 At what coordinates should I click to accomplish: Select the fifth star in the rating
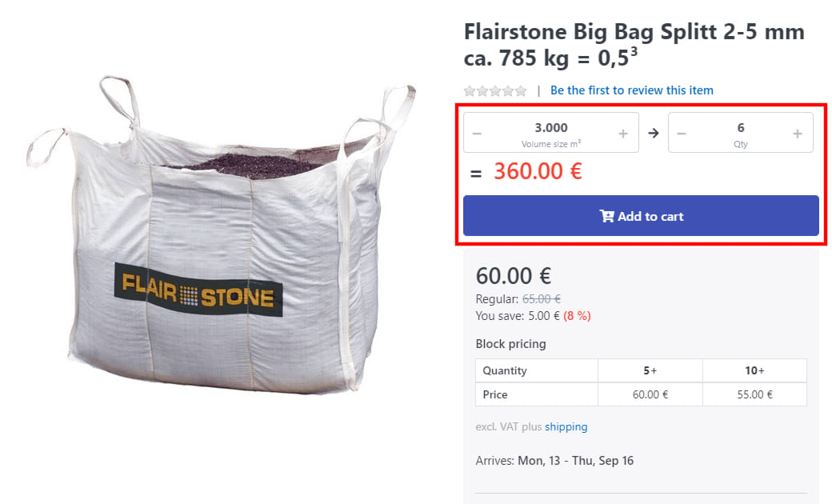click(x=521, y=91)
